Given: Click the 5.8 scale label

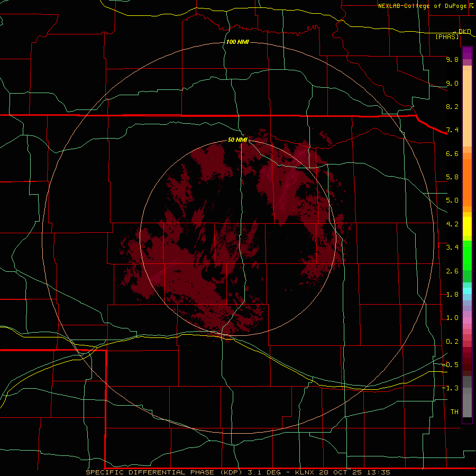Looking at the screenshot, I should click(x=452, y=177).
